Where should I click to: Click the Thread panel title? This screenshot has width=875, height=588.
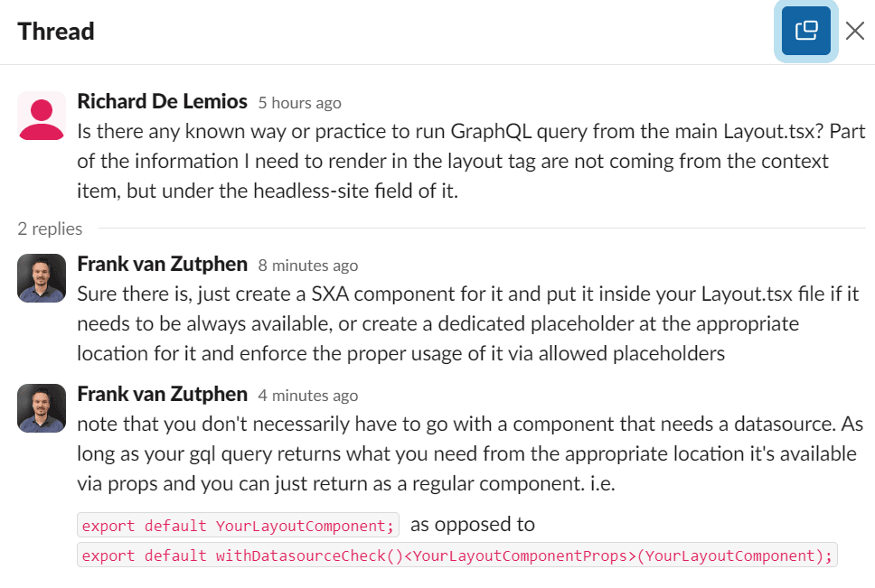(x=56, y=32)
